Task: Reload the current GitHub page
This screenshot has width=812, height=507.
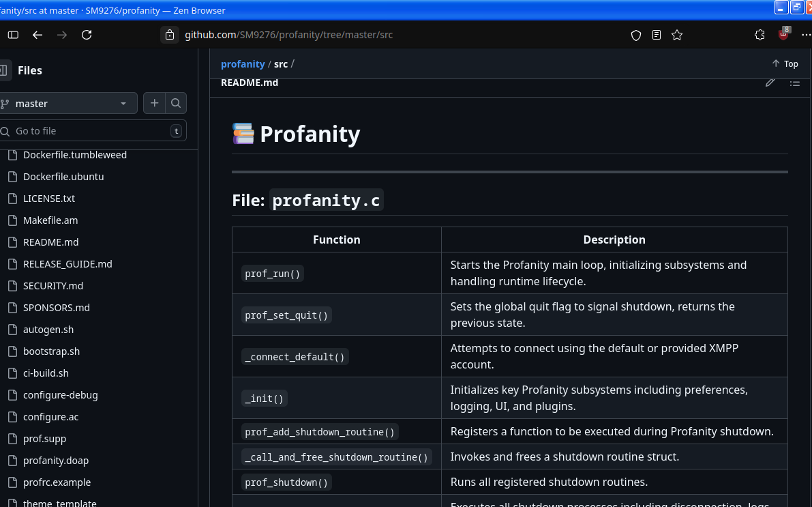Action: (x=87, y=35)
